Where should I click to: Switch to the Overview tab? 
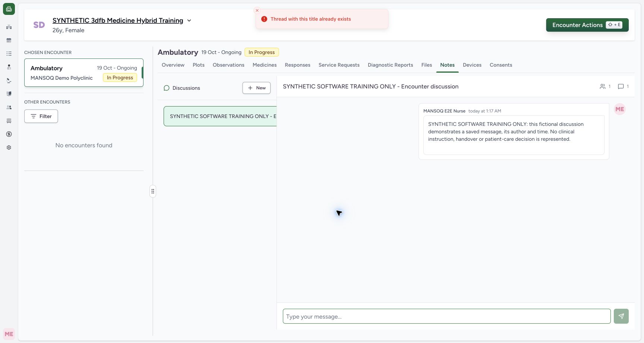coord(173,65)
